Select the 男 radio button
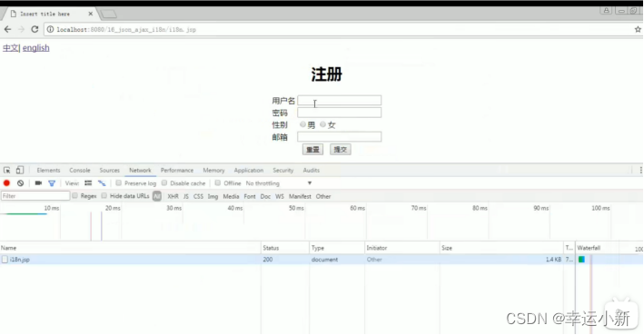This screenshot has height=335, width=644. click(x=302, y=124)
